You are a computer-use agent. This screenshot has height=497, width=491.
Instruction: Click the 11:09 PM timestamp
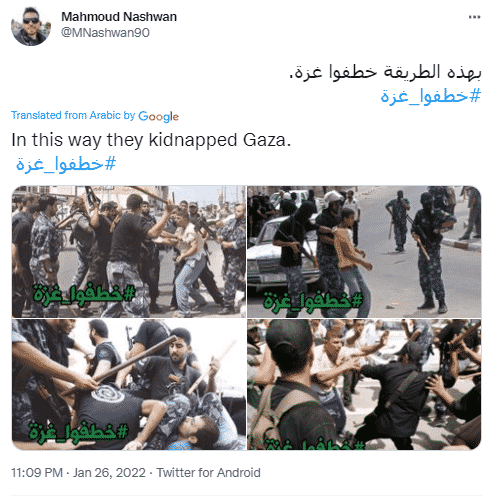point(37,473)
